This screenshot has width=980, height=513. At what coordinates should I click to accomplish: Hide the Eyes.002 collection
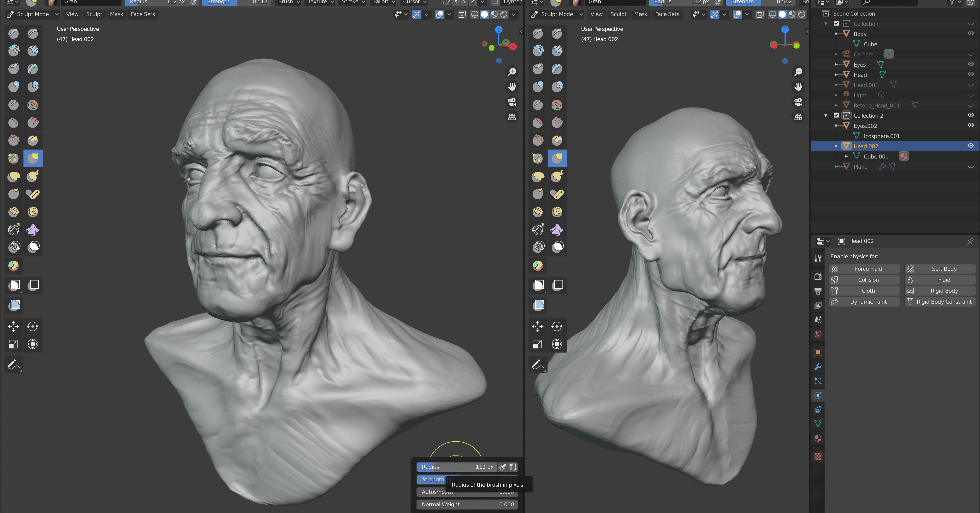pos(971,126)
